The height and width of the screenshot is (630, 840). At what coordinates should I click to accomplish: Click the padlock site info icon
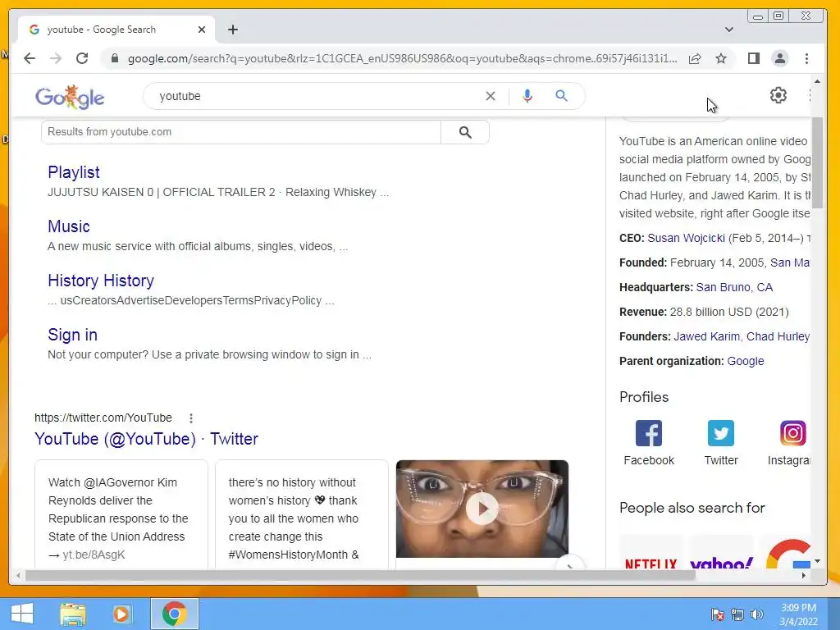tap(114, 58)
